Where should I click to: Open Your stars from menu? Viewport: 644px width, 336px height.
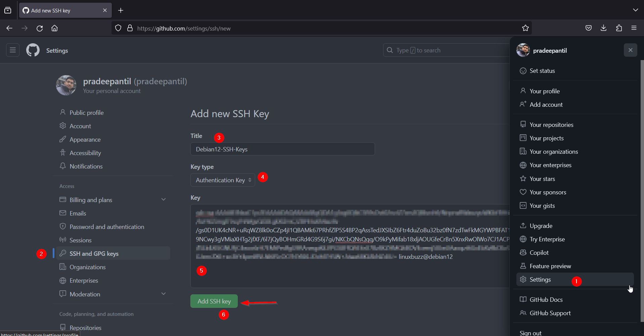click(x=575, y=179)
